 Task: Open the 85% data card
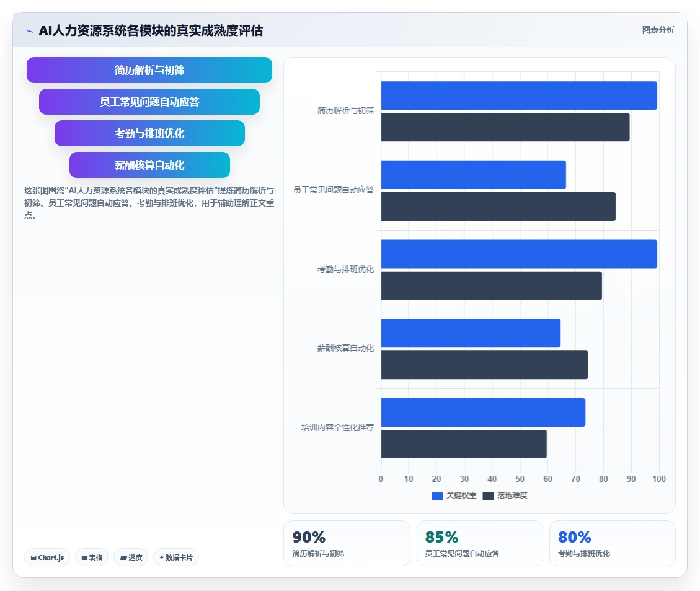[x=480, y=543]
